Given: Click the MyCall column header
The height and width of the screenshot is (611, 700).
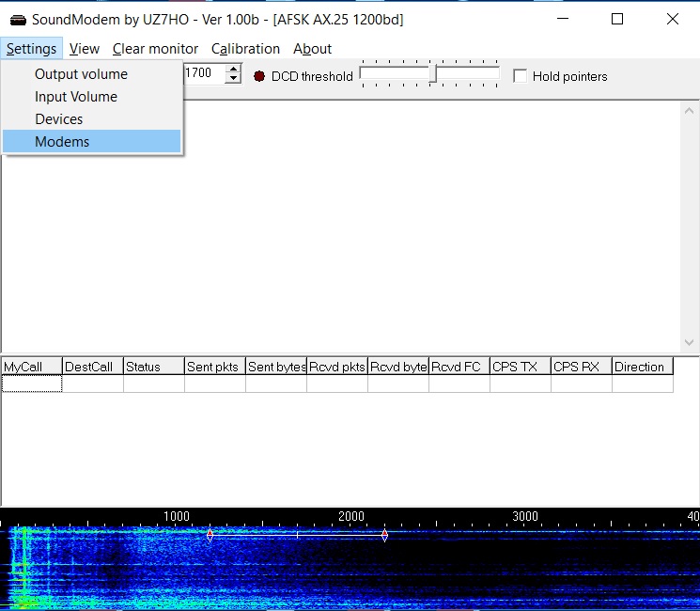Looking at the screenshot, I should [x=31, y=367].
